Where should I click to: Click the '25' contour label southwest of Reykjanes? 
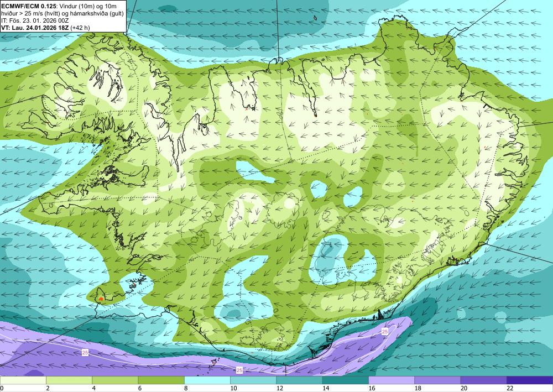coord(85,352)
